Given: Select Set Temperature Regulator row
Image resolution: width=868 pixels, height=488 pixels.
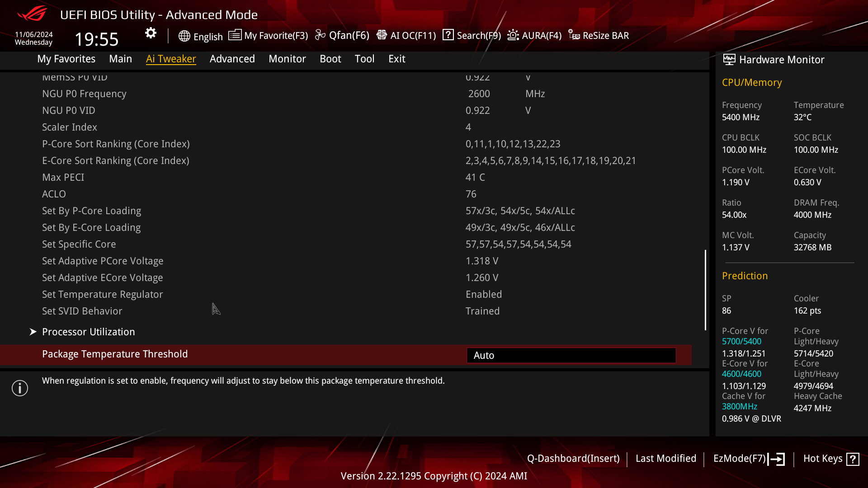Looking at the screenshot, I should (103, 294).
